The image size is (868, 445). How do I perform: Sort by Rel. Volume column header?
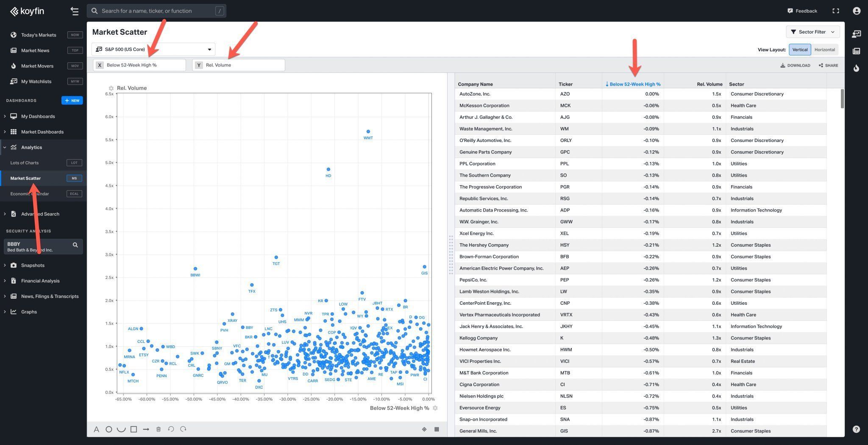coord(709,84)
